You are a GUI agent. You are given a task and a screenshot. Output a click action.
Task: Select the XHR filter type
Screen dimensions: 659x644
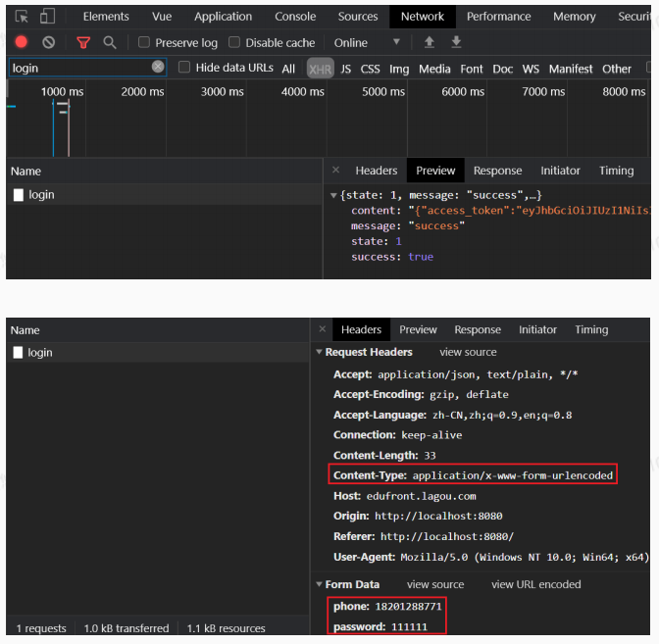click(320, 69)
